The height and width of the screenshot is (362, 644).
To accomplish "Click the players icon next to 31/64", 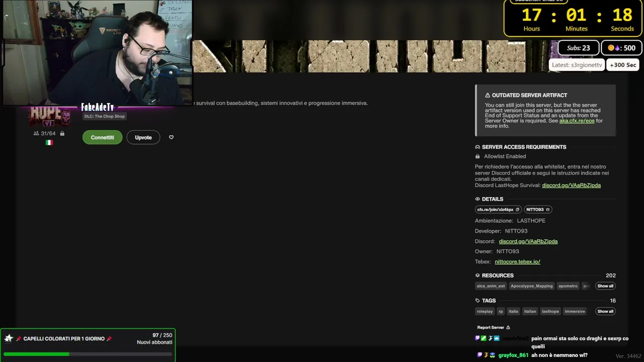I will (x=36, y=133).
